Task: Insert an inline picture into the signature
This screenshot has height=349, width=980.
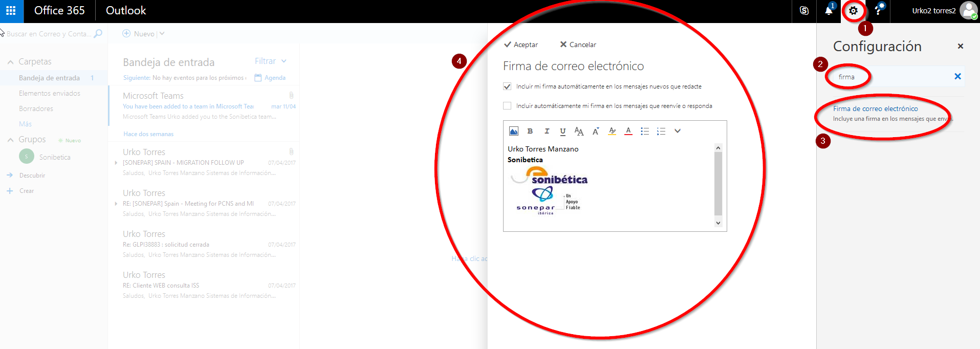Action: pyautogui.click(x=514, y=131)
